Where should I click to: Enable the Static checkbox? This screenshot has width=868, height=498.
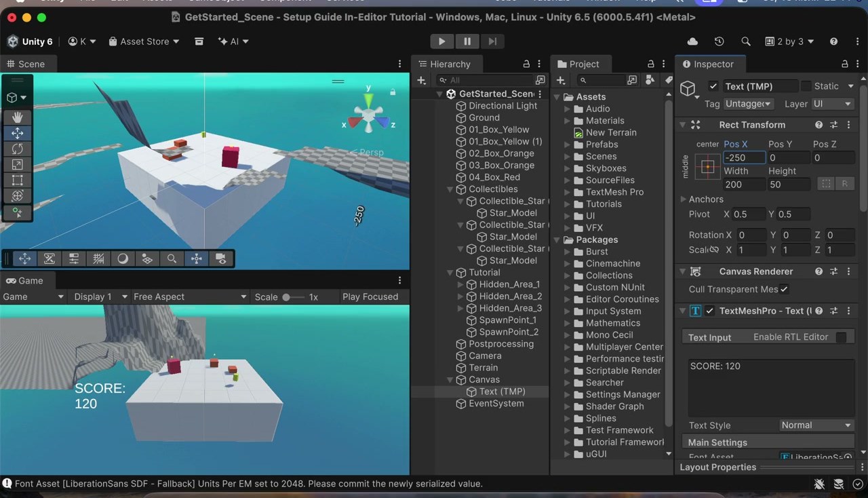pos(806,86)
